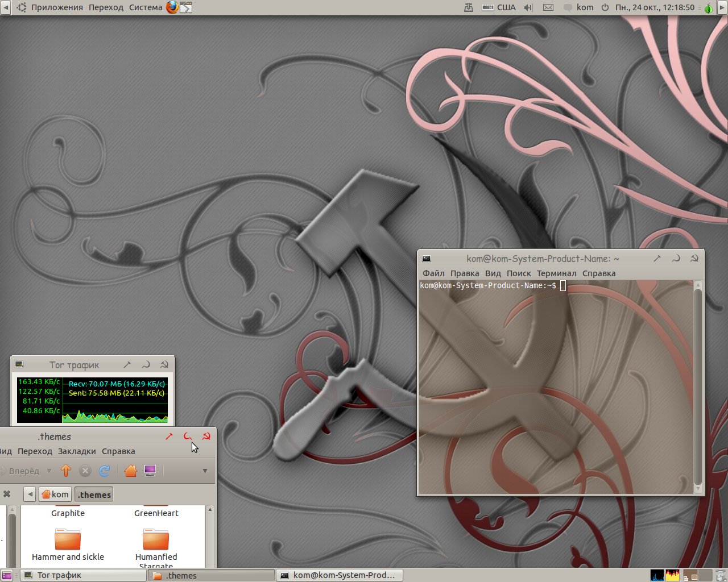Open the mail envelope messaging menu
Screen dimensions: 728x582
pyautogui.click(x=548, y=7)
